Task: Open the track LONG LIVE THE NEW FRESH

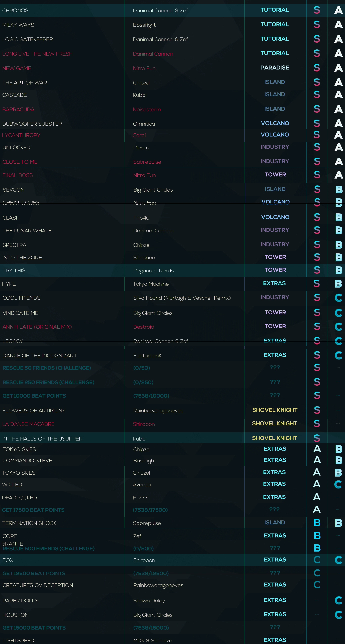Action: [37, 54]
